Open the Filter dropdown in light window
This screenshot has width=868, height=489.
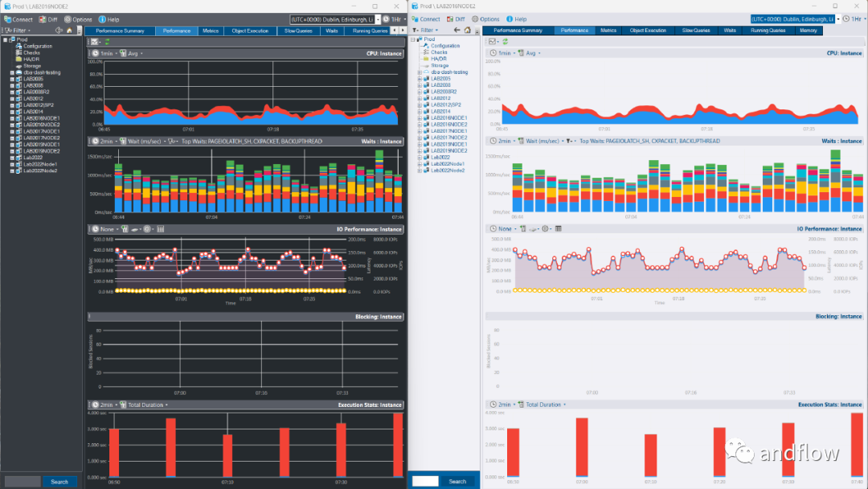425,30
